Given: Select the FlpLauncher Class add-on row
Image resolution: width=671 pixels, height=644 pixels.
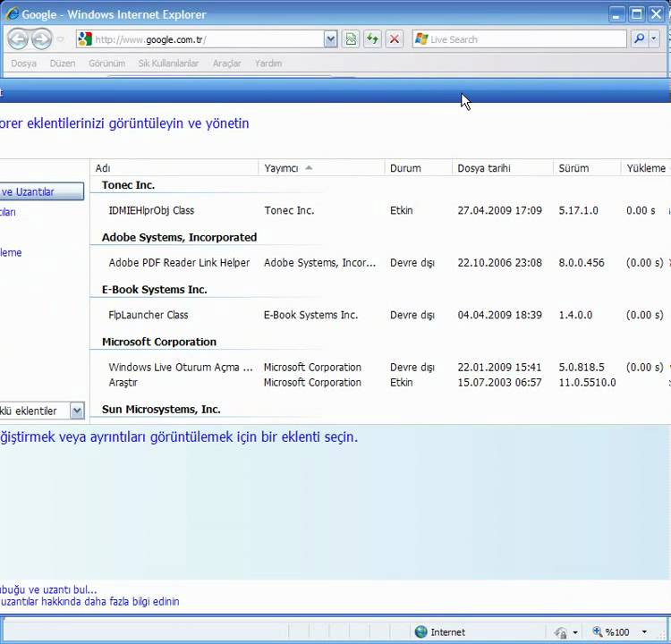Looking at the screenshot, I should (380, 315).
